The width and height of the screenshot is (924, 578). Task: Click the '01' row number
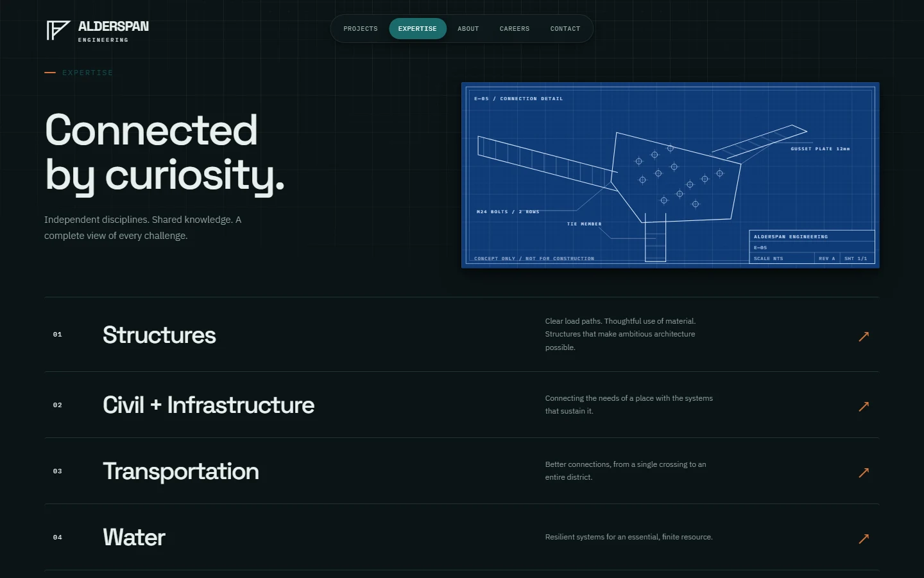tap(58, 335)
